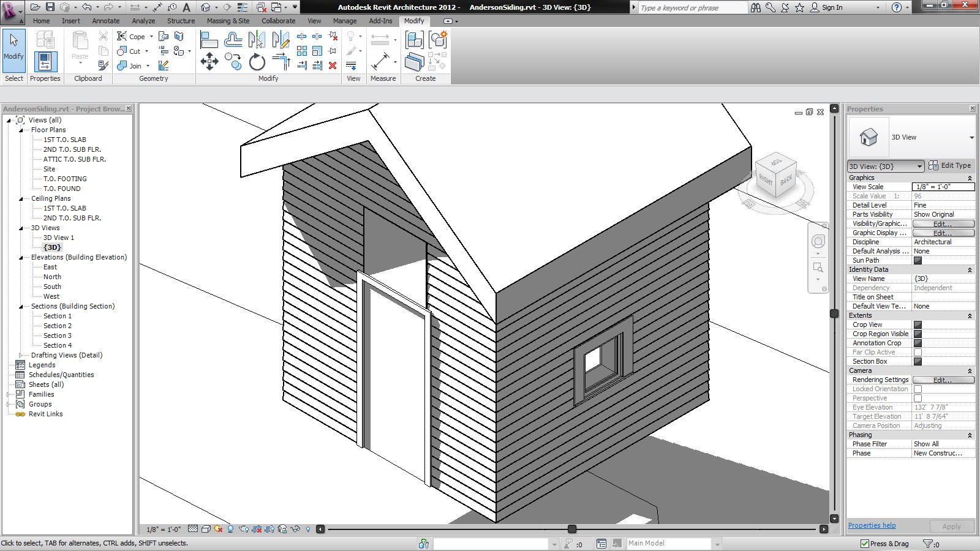The image size is (980, 551).
Task: Select the Move tool in Modify panel
Action: click(209, 61)
